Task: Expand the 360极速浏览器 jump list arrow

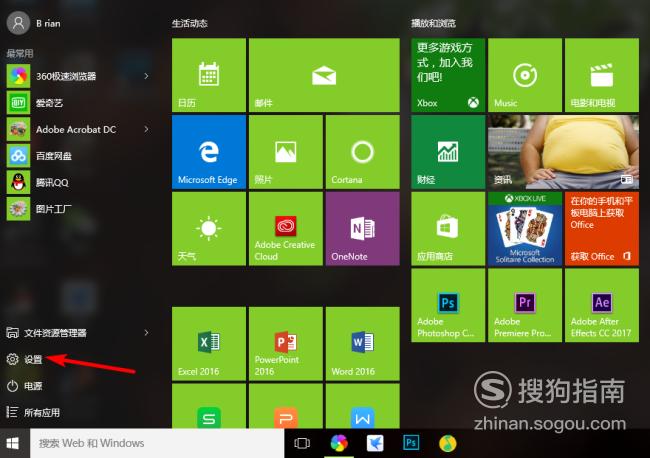Action: click(146, 76)
